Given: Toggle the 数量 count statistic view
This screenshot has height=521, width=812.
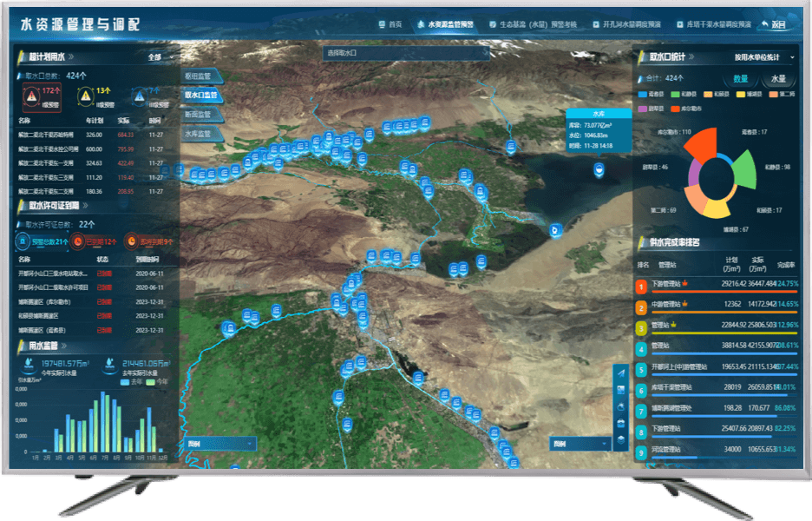Looking at the screenshot, I should click(x=741, y=79).
